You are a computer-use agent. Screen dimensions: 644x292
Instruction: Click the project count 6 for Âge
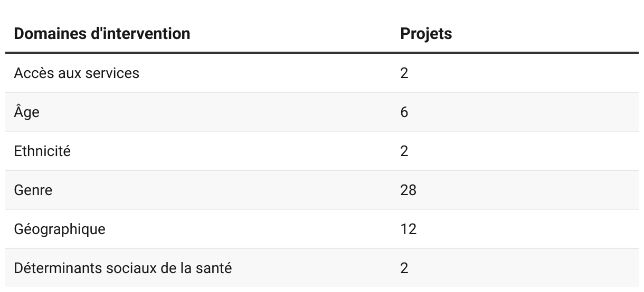point(404,112)
